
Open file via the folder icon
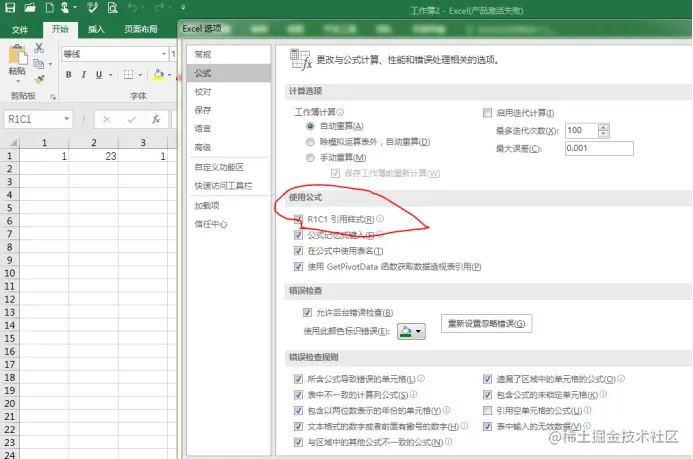tap(30, 8)
